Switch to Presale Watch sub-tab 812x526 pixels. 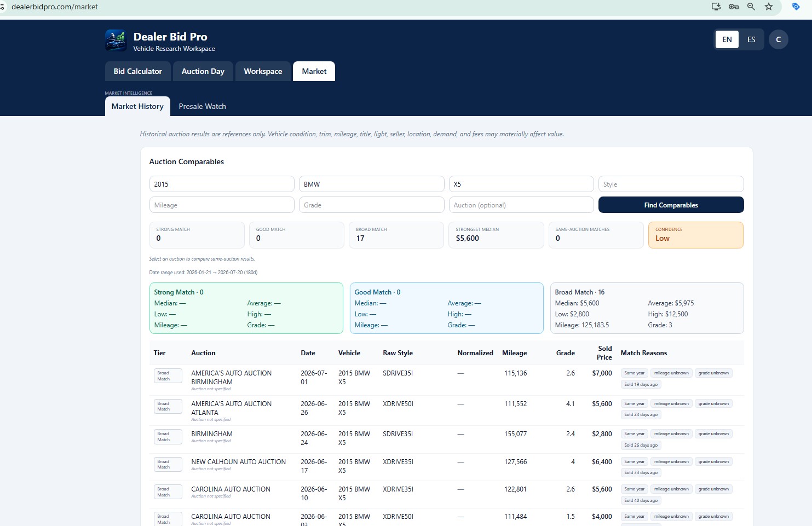pos(202,106)
